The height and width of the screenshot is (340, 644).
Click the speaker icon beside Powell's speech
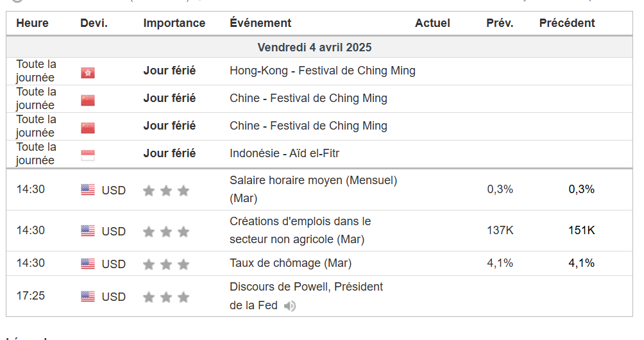coord(290,306)
